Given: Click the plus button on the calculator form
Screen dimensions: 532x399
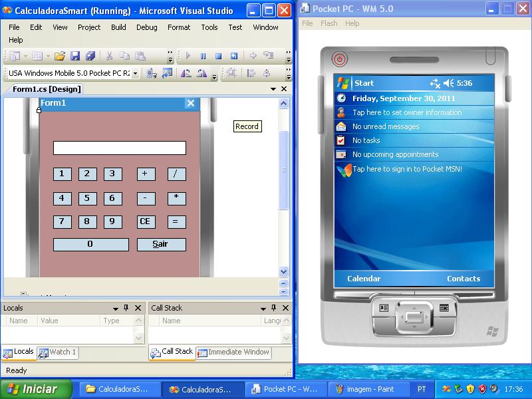Looking at the screenshot, I should pyautogui.click(x=146, y=174).
